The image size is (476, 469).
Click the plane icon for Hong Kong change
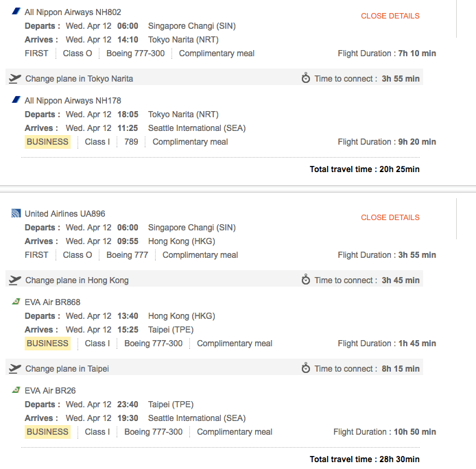point(15,280)
